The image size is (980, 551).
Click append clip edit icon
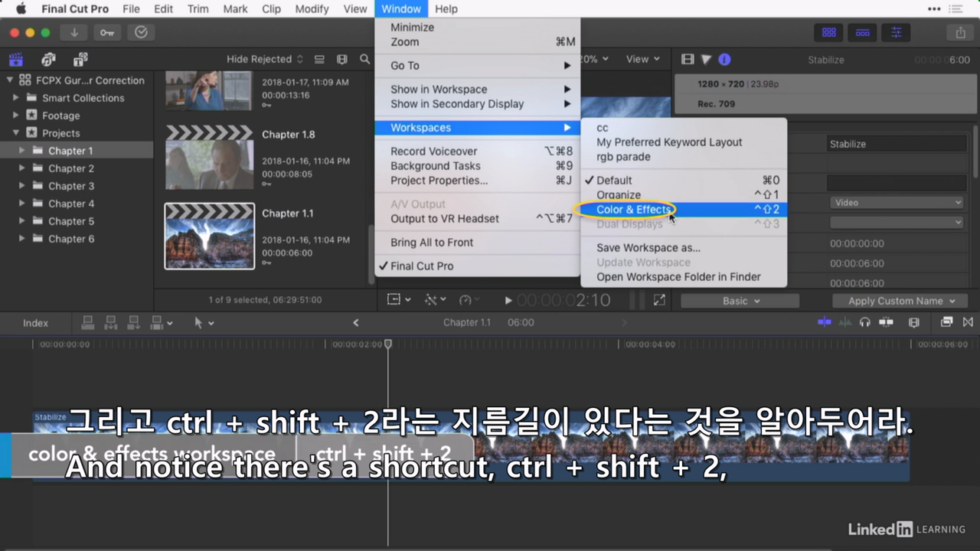pyautogui.click(x=134, y=322)
